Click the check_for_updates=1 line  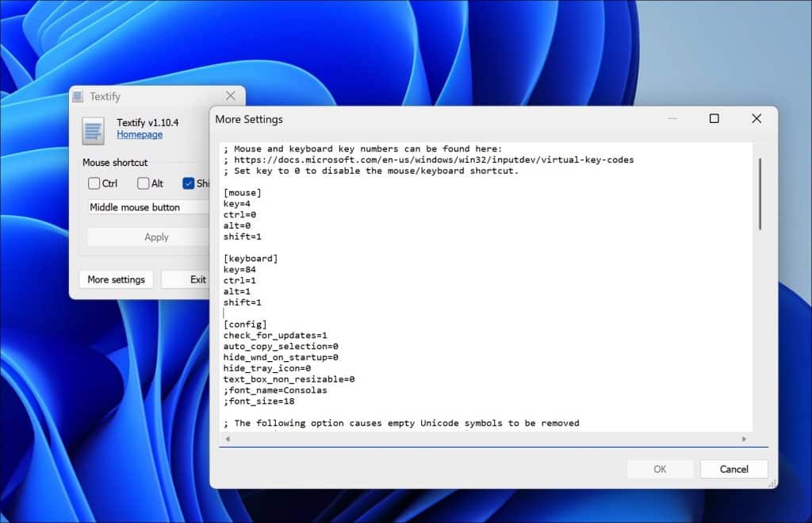tap(275, 336)
